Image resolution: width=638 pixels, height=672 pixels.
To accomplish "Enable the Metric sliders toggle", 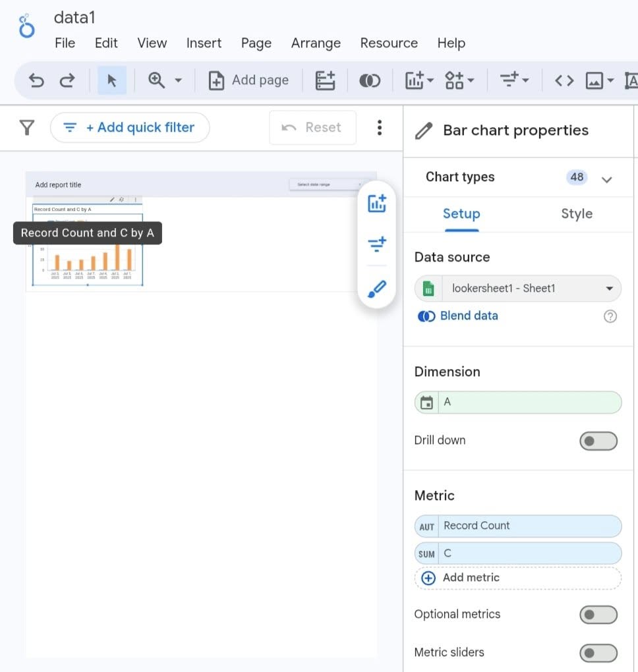I will click(x=598, y=653).
